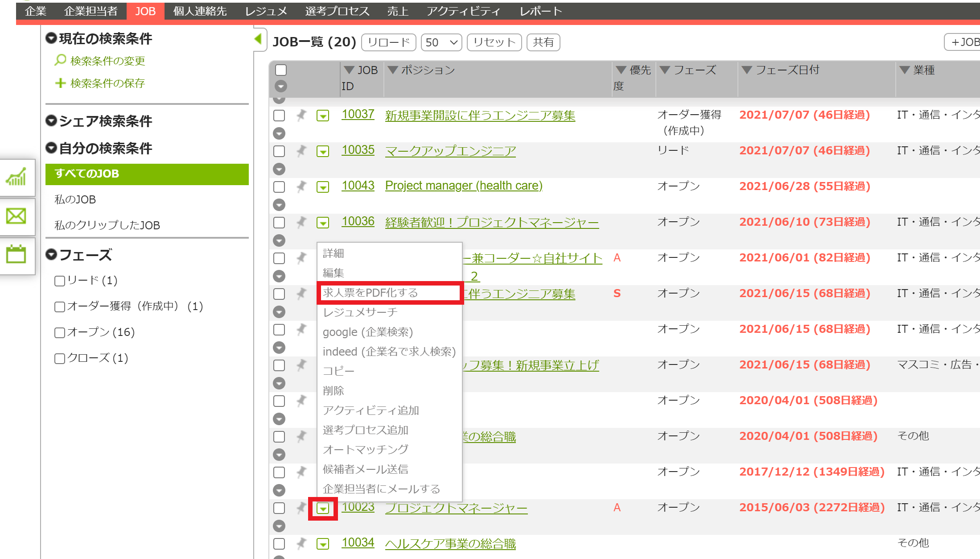Expand row menu arrow for job 10023

(x=323, y=508)
